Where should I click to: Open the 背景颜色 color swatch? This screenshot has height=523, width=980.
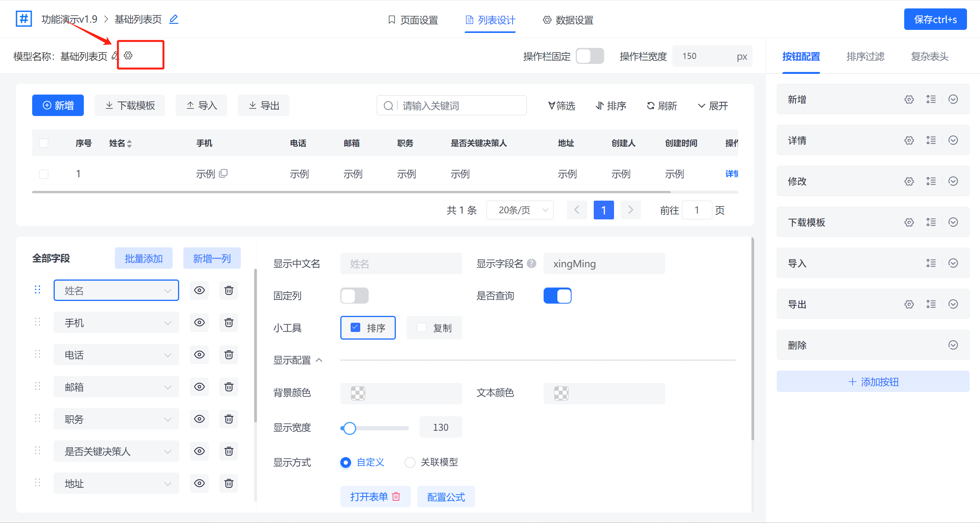pyautogui.click(x=358, y=393)
